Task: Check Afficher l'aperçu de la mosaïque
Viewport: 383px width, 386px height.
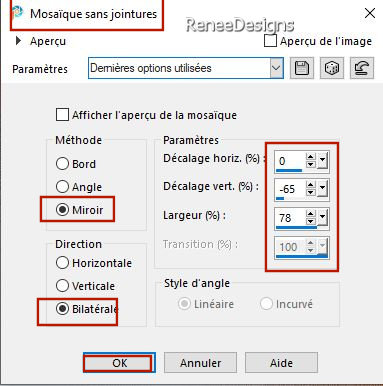Action: click(x=62, y=115)
